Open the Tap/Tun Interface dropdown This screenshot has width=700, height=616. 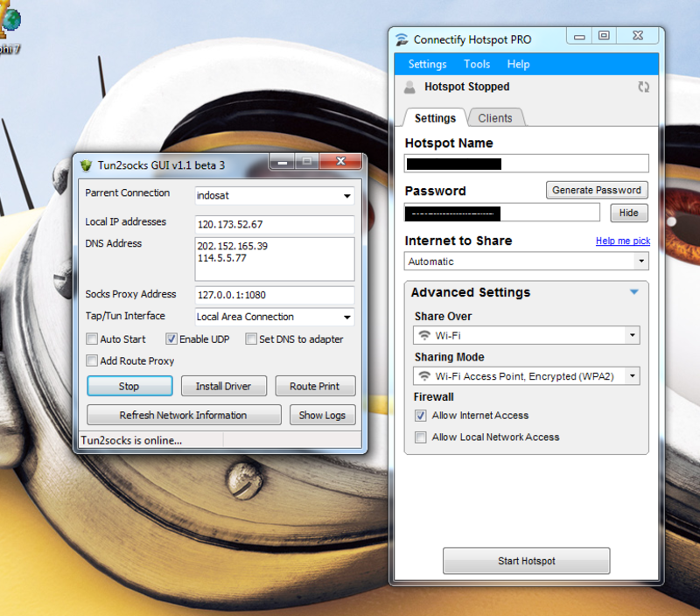[275, 317]
